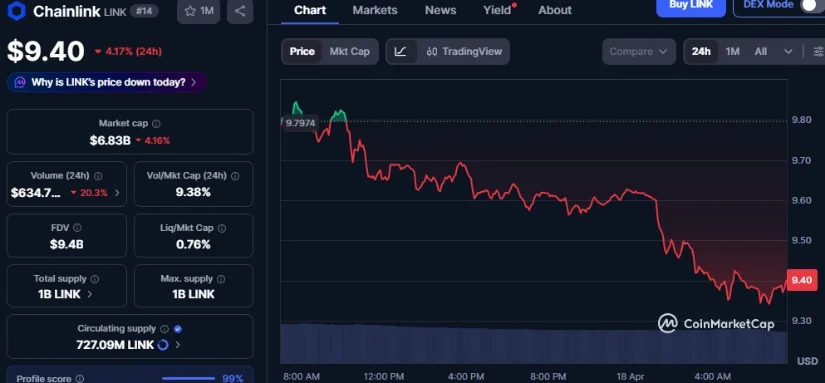Click 'Why is LINK's price down today?'
This screenshot has height=383, width=825.
[x=108, y=83]
